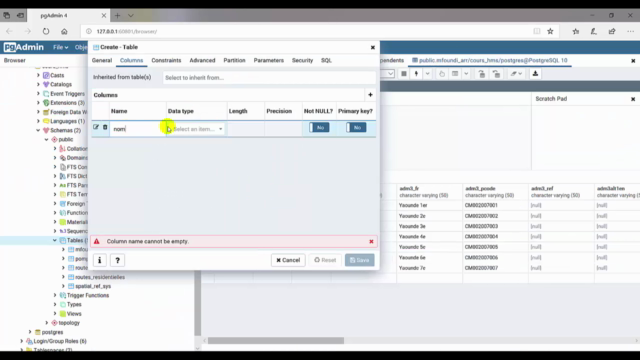
Task: Expand the Languages (1) node
Action: (38, 121)
